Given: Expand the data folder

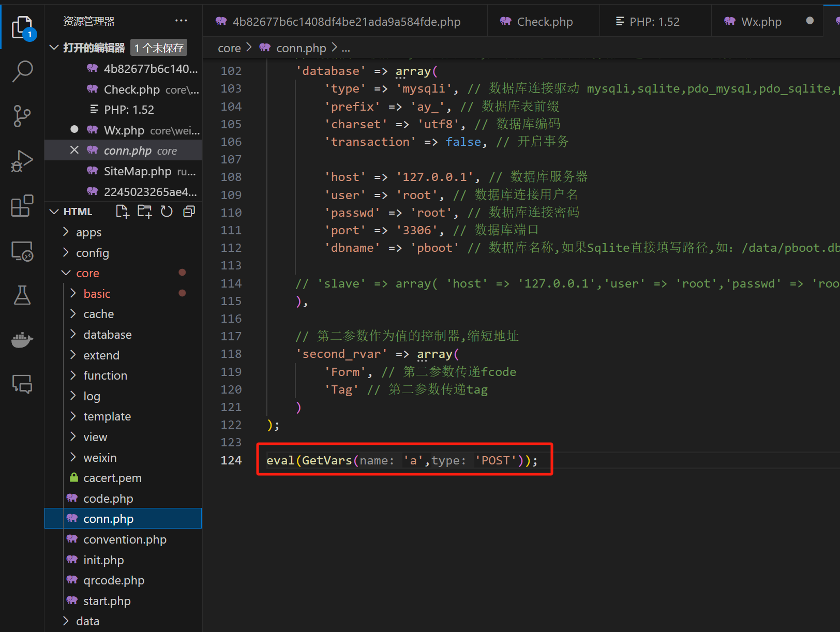Looking at the screenshot, I should [66, 621].
